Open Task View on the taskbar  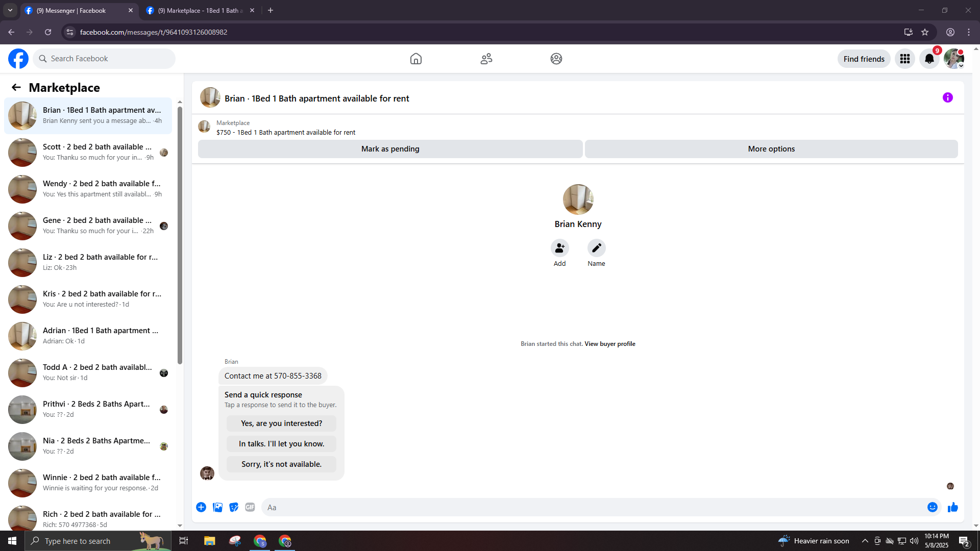point(184,541)
